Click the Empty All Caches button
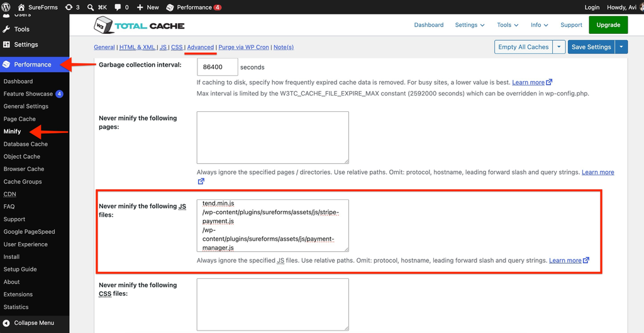This screenshot has width=644, height=333. (523, 46)
